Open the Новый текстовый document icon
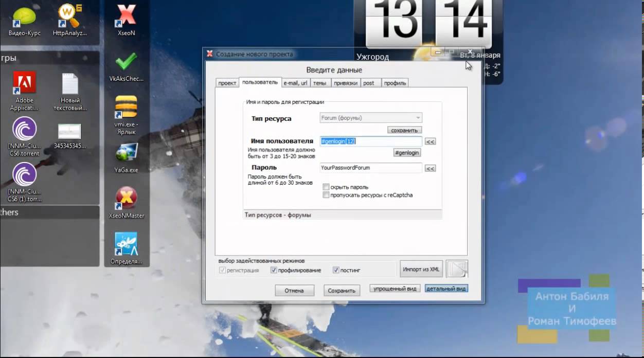The width and height of the screenshot is (644, 358). [70, 92]
